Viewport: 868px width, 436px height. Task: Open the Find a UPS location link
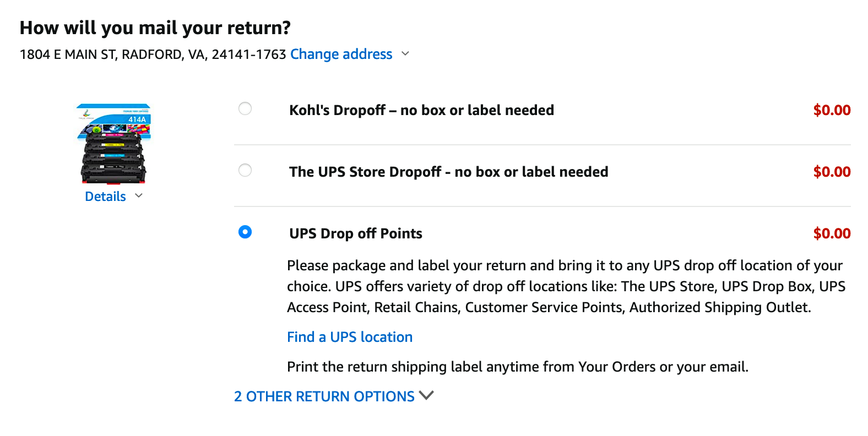(x=350, y=337)
